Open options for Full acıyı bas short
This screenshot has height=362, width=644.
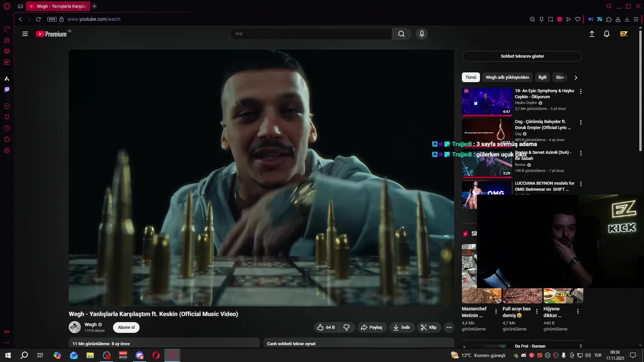point(537,311)
